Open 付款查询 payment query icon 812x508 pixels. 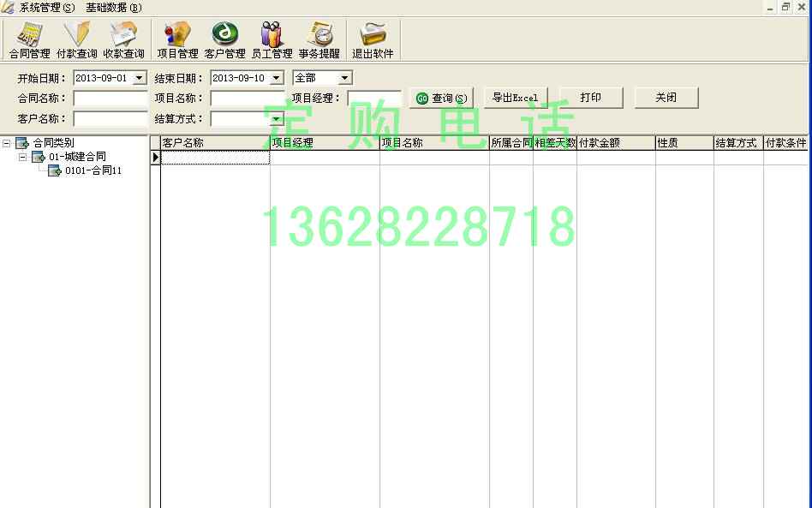(x=77, y=39)
